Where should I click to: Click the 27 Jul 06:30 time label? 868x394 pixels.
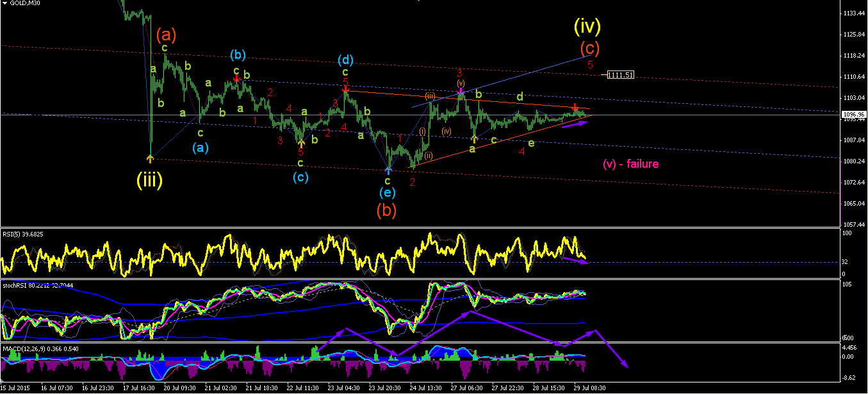click(466, 388)
